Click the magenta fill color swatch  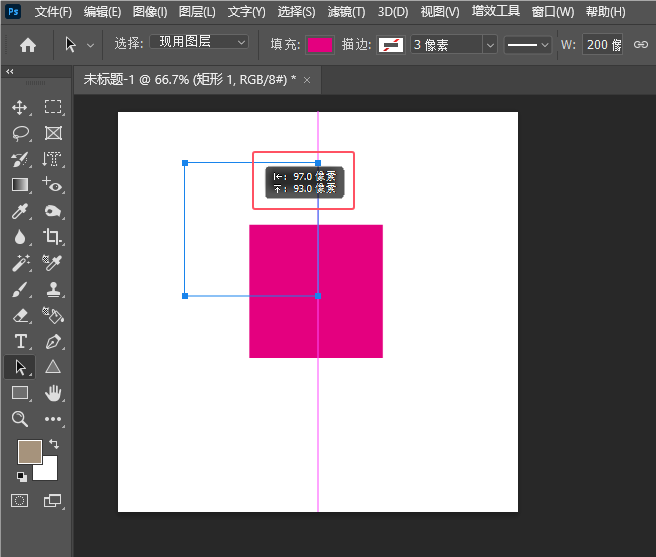click(319, 45)
